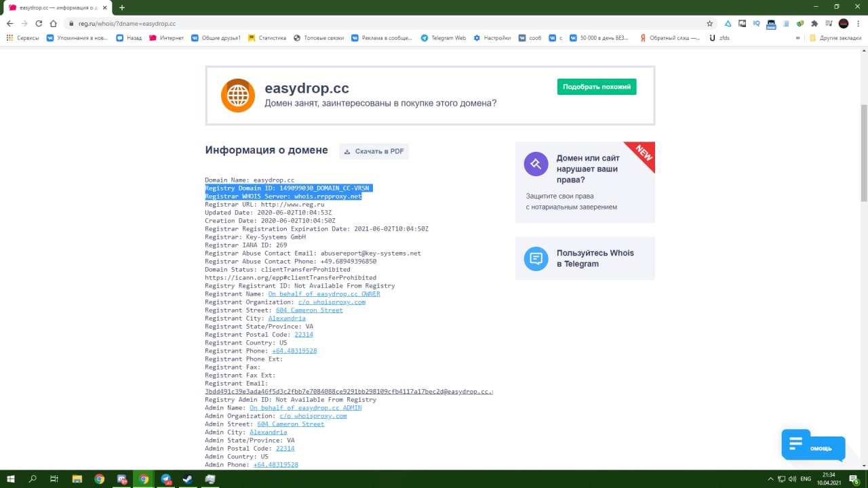The width and height of the screenshot is (868, 488).
Task: Click the Информация о домене heading
Action: click(x=267, y=150)
